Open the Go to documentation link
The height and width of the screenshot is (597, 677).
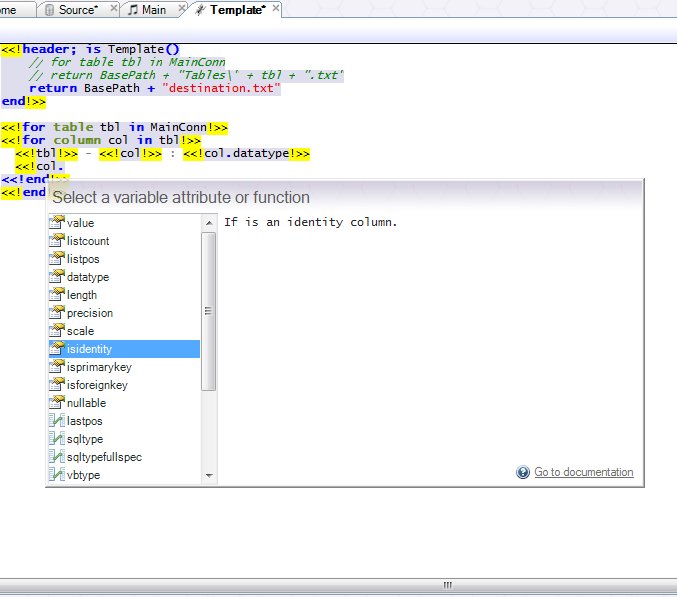pyautogui.click(x=584, y=472)
